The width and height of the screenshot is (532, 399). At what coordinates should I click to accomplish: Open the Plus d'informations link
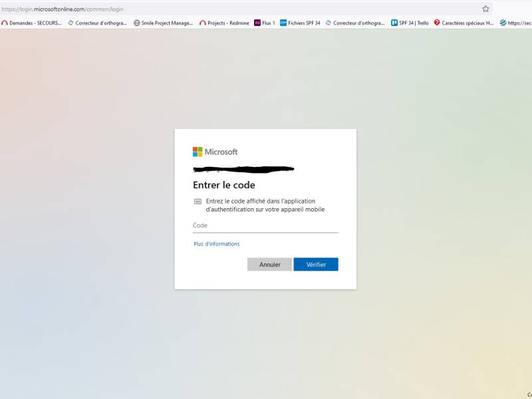[217, 244]
